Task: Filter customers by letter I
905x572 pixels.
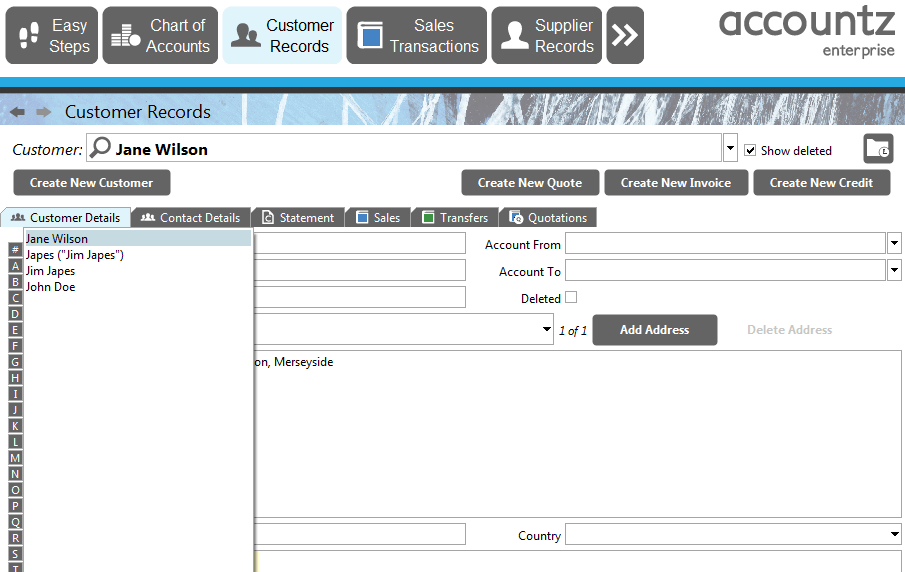Action: pyautogui.click(x=16, y=394)
